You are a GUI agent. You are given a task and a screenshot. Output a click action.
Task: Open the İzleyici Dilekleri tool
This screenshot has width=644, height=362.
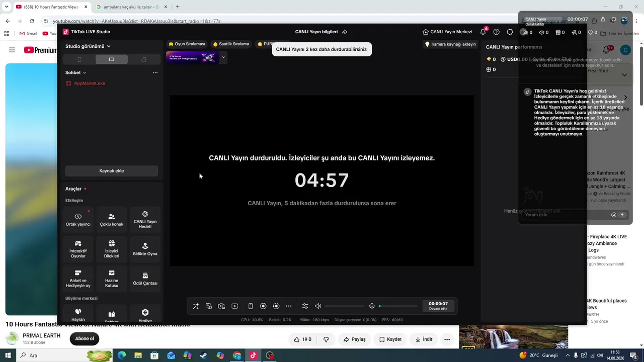[x=112, y=249]
